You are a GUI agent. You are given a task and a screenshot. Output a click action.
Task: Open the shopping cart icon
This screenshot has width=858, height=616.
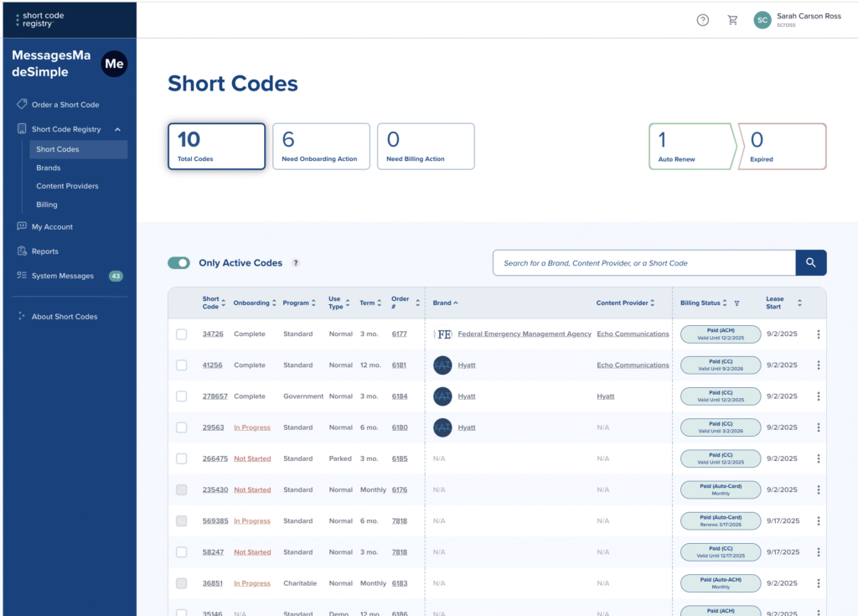[x=733, y=20]
